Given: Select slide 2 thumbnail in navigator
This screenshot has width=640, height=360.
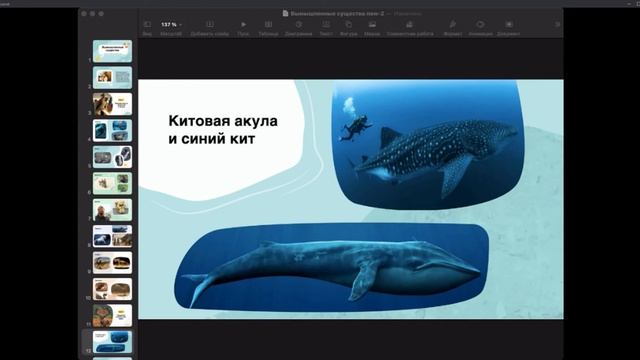Looking at the screenshot, I should [112, 78].
